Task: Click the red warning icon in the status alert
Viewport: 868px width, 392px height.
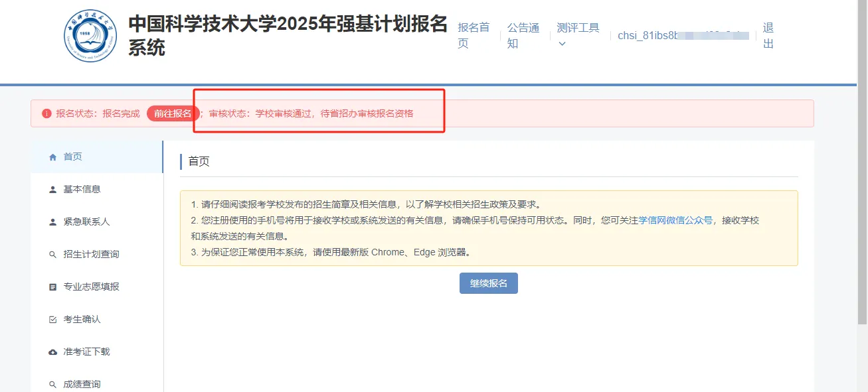Action: click(46, 113)
